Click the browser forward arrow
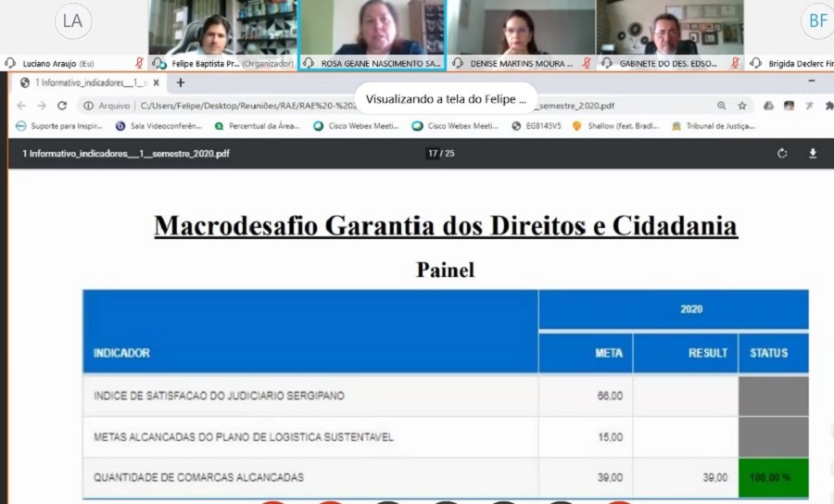The height and width of the screenshot is (504, 834). (x=41, y=106)
